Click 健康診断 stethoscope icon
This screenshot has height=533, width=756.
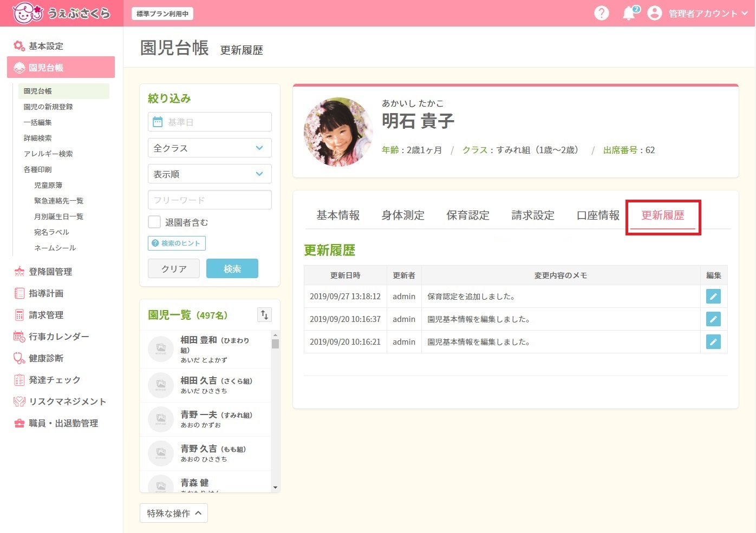tap(19, 358)
